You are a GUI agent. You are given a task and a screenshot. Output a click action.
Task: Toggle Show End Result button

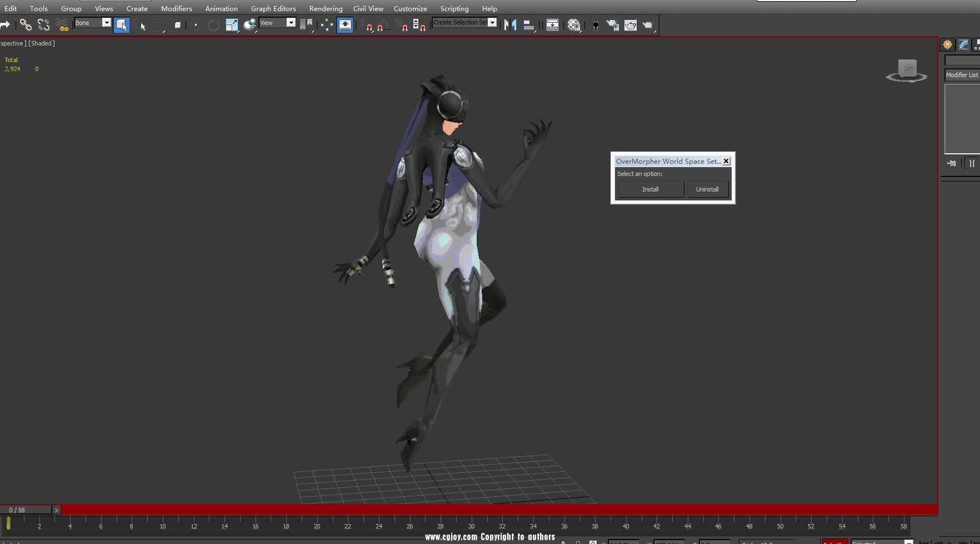point(972,163)
